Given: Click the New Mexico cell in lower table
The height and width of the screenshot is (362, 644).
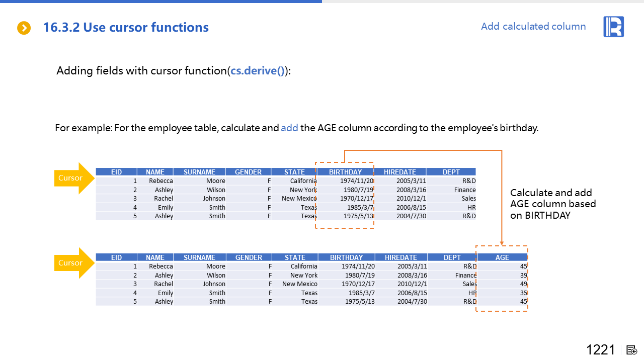Looking at the screenshot, I should [299, 284].
